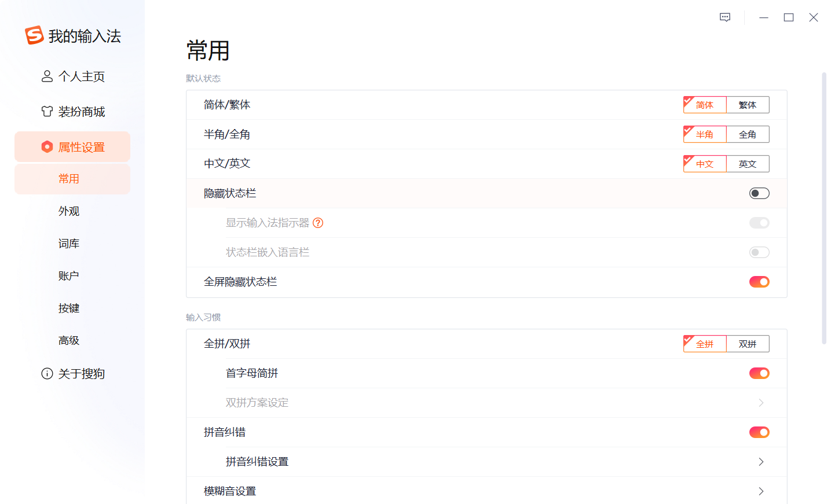Screen dimensions: 831x504
Task: Click the 默认状态 section heading
Action: (x=203, y=78)
